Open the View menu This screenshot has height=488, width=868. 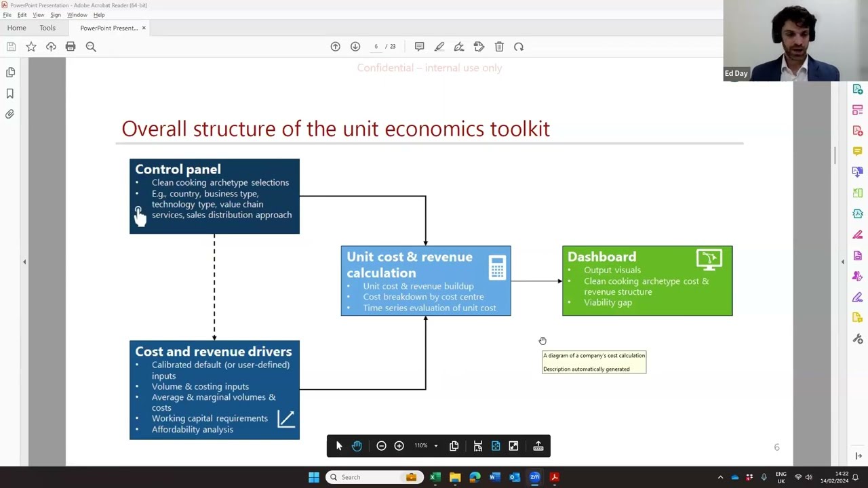39,15
